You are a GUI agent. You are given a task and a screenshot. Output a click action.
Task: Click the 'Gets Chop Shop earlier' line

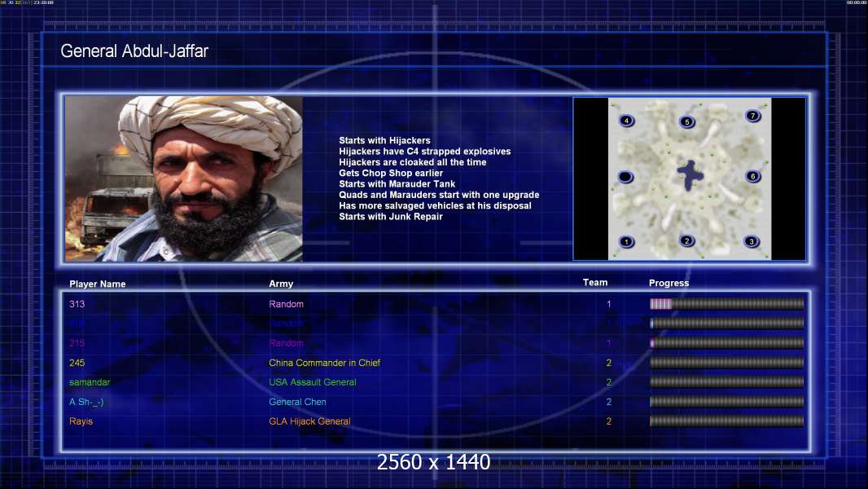tap(391, 173)
